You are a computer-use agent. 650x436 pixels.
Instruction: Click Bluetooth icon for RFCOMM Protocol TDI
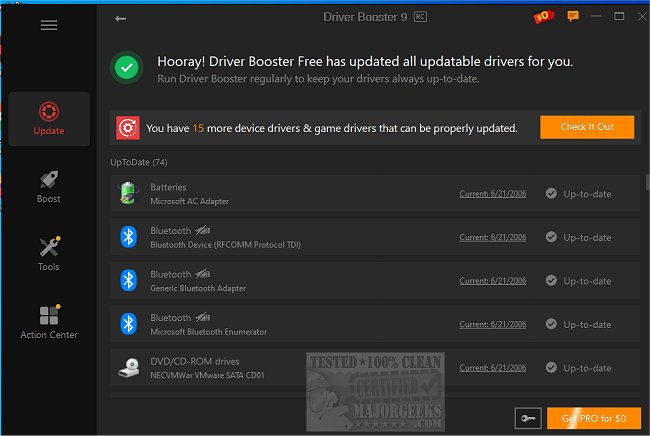129,237
